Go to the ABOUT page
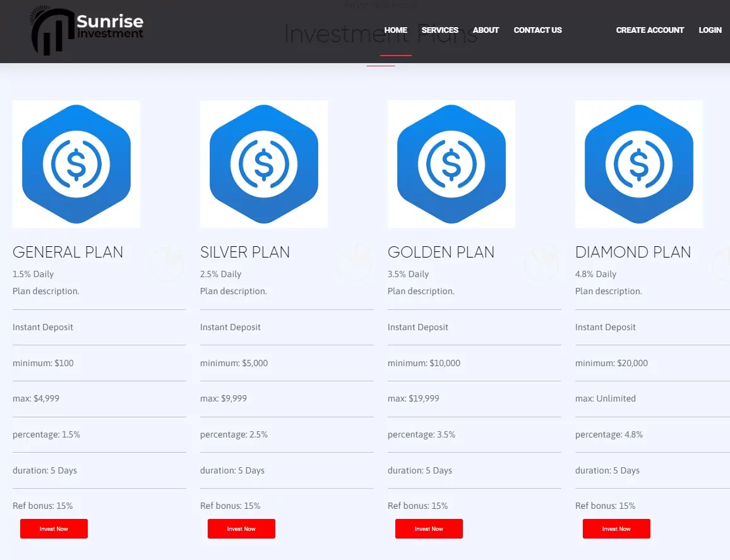730x560 pixels. (486, 30)
